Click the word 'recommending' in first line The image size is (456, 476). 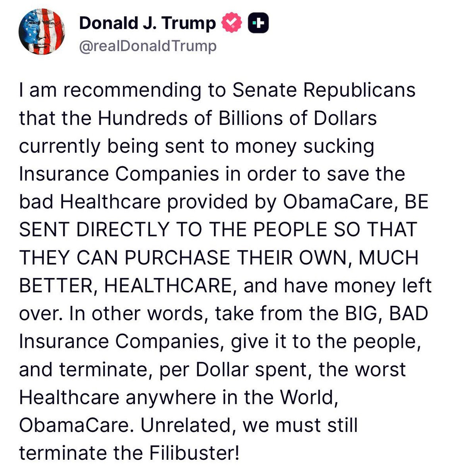coord(132,91)
